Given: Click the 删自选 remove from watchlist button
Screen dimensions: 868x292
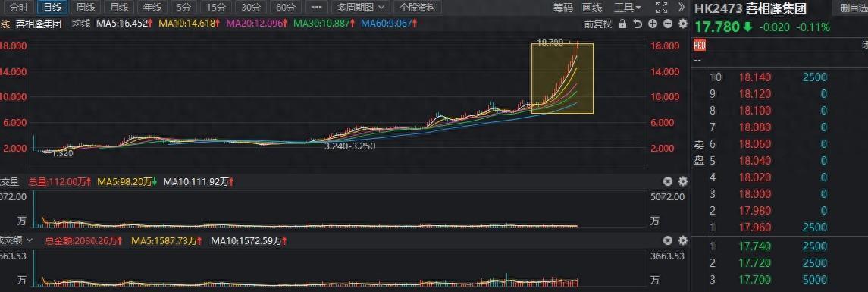Looking at the screenshot, I should pos(853,8).
